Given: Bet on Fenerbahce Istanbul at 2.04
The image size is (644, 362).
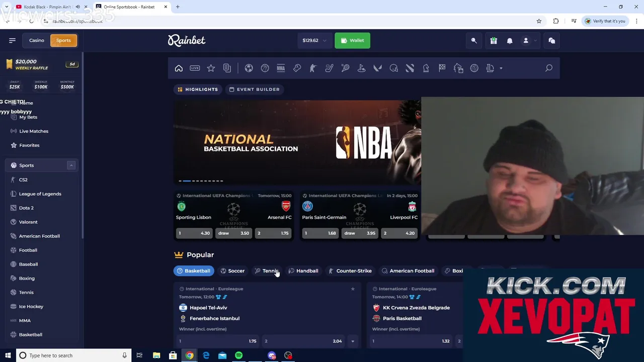Looking at the screenshot, I should 304,341.
